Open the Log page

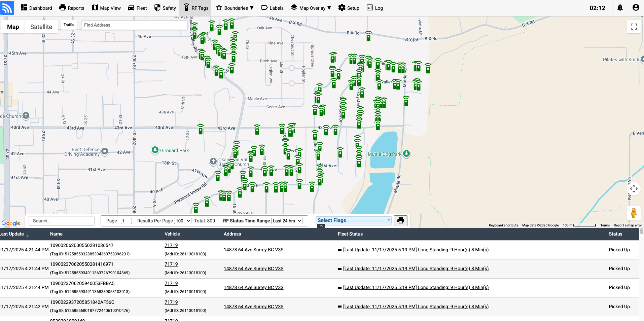pos(375,8)
